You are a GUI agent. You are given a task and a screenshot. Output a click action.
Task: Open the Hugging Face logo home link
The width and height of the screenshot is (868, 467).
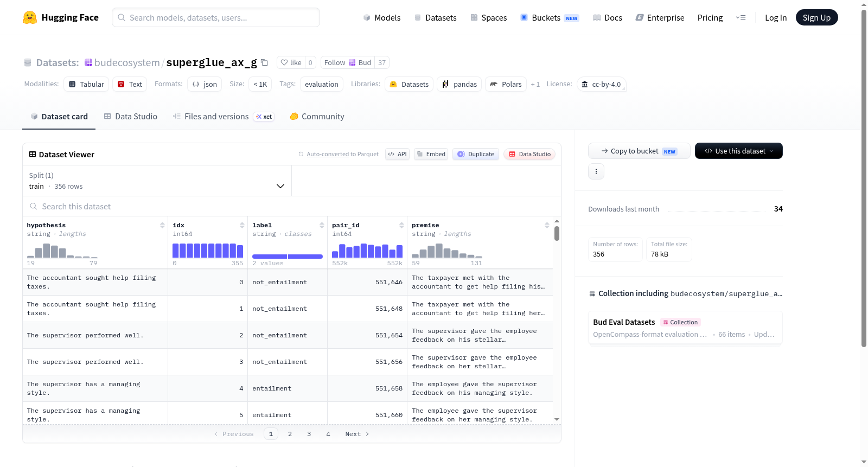point(61,17)
